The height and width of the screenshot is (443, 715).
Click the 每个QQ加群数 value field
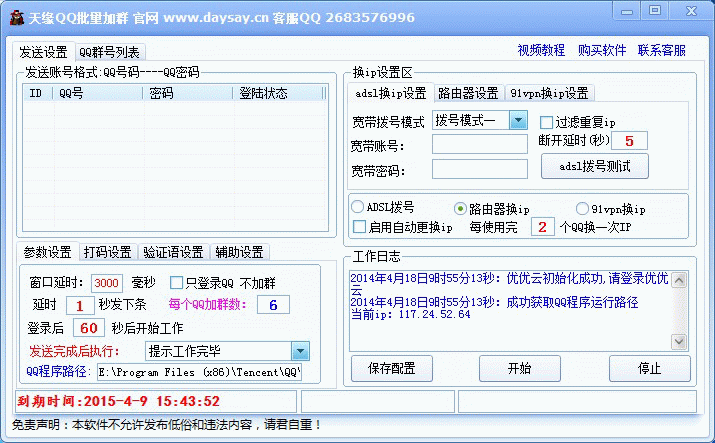click(273, 305)
